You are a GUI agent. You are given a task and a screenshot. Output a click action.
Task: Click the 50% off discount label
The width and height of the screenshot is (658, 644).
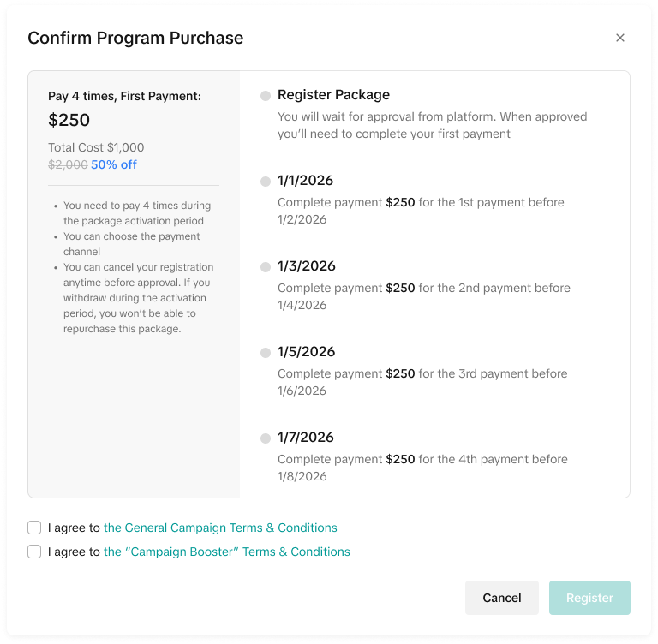114,164
